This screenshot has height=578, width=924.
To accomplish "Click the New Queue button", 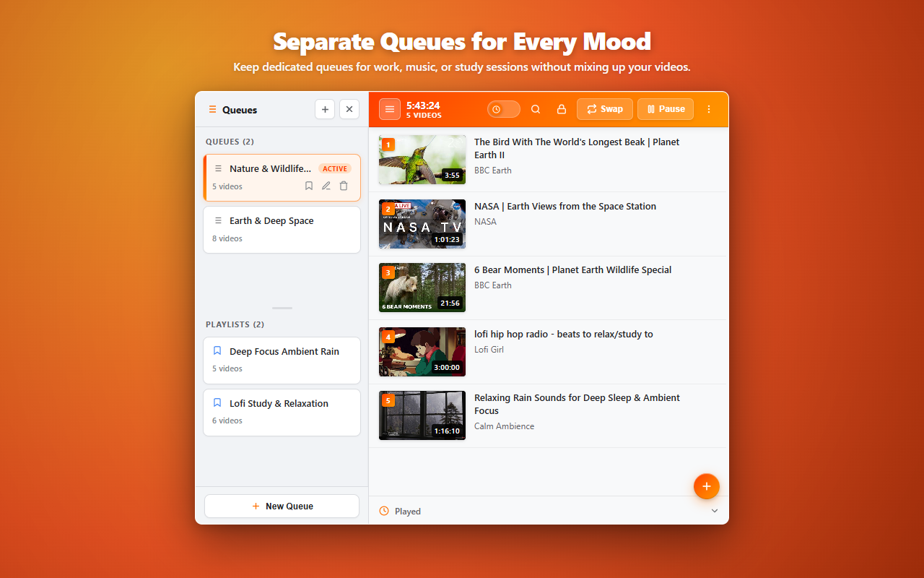I will click(x=282, y=506).
